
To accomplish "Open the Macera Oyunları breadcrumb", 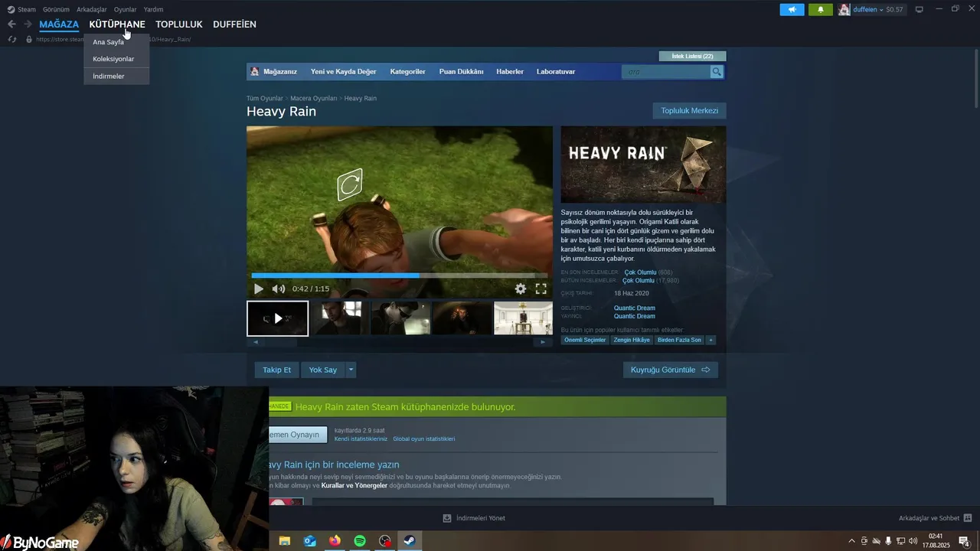I will tap(313, 99).
